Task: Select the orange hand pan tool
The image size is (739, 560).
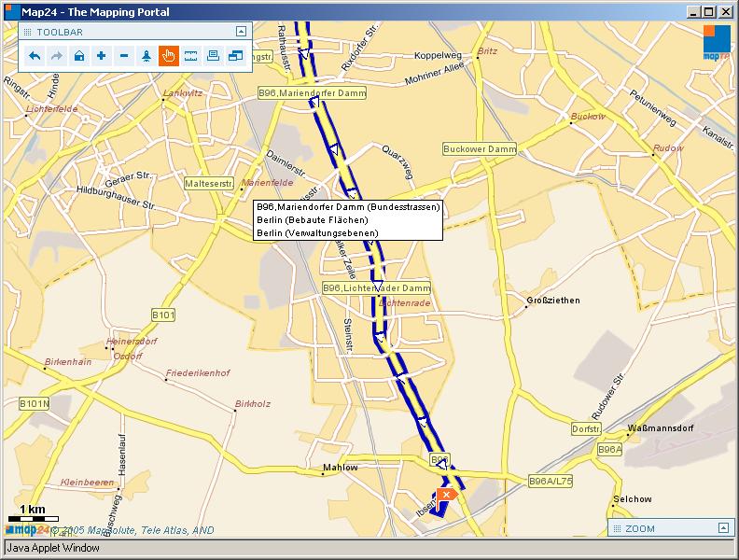Action: (169, 56)
